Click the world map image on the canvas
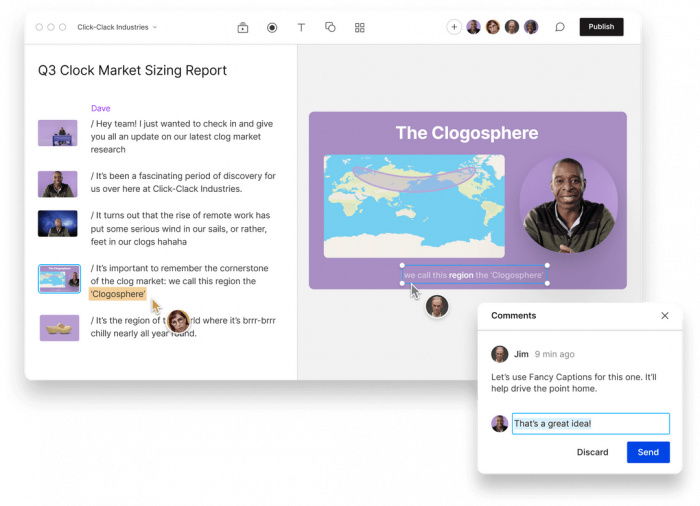Screen dimensions: 700x506 tap(414, 206)
